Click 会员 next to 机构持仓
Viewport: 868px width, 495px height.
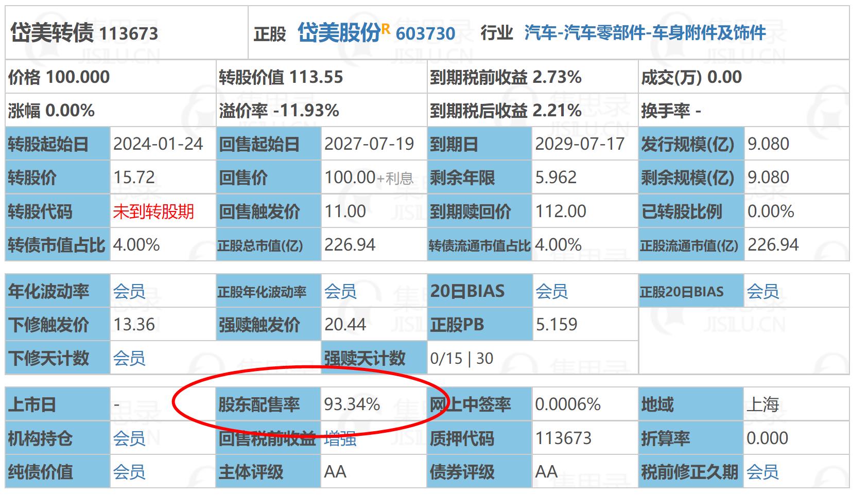[129, 439]
